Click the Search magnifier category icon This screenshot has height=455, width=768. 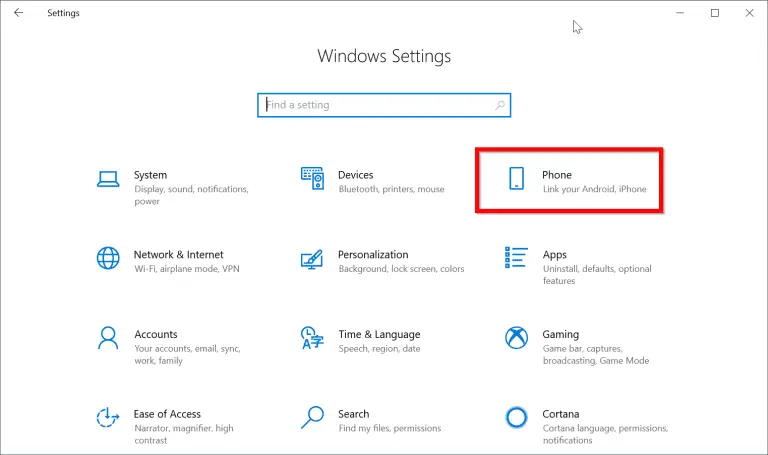tap(312, 417)
